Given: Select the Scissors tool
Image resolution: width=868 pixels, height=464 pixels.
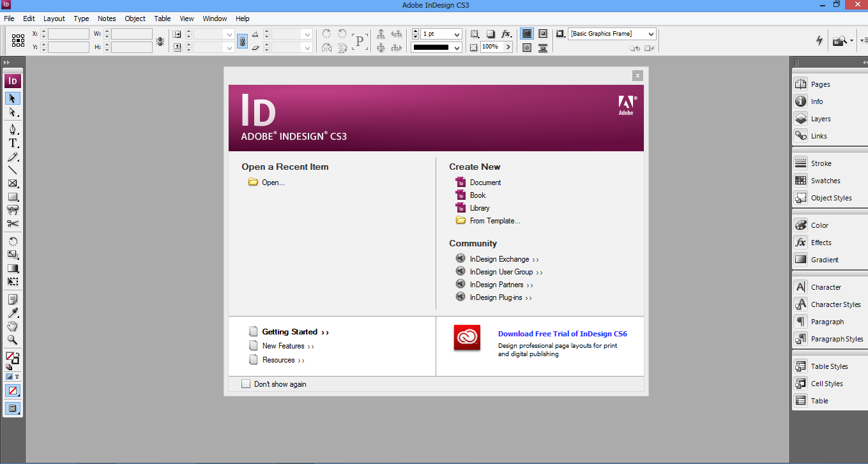Looking at the screenshot, I should [x=13, y=224].
